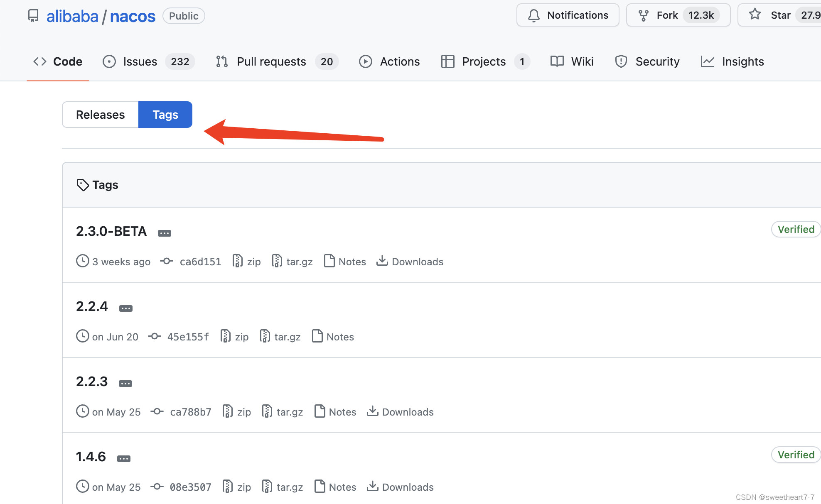Image resolution: width=821 pixels, height=504 pixels.
Task: Click the repository book icon beside alibaba
Action: tap(33, 16)
